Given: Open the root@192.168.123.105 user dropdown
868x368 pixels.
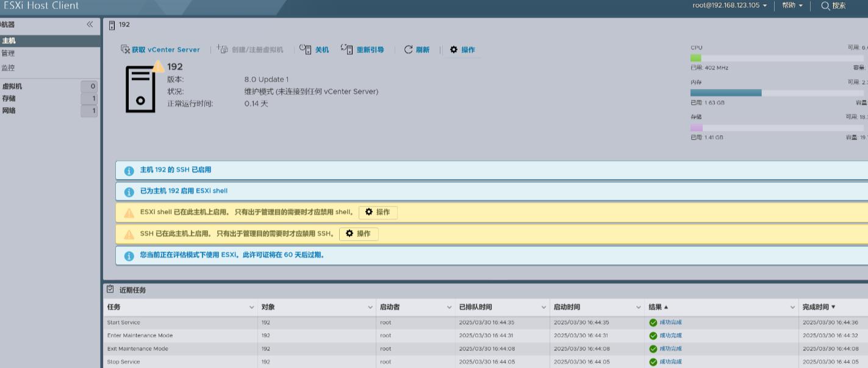Looking at the screenshot, I should point(730,5).
